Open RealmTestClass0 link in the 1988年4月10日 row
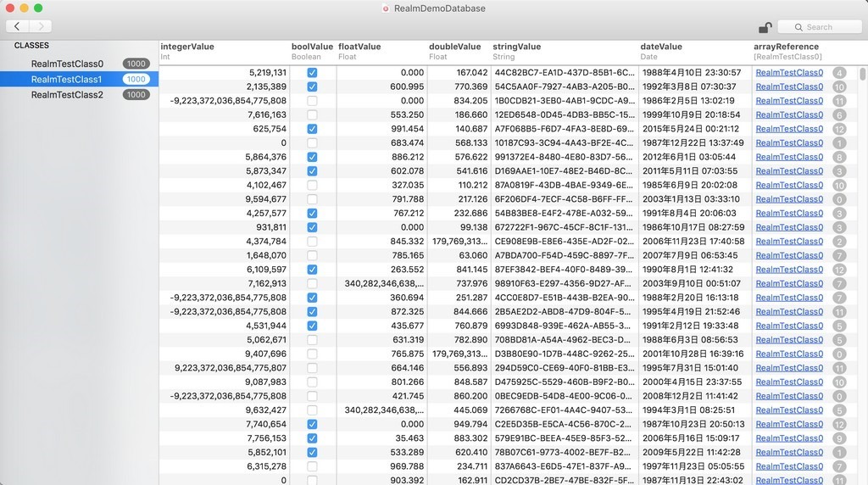868x485 pixels. [789, 73]
